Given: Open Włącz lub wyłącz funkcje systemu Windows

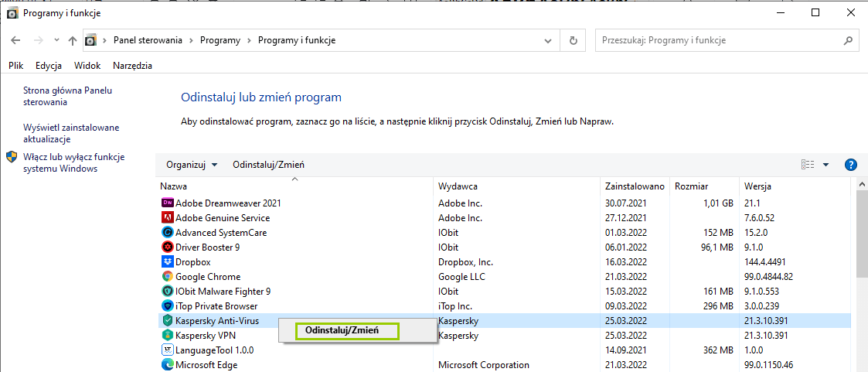Looking at the screenshot, I should [73, 162].
